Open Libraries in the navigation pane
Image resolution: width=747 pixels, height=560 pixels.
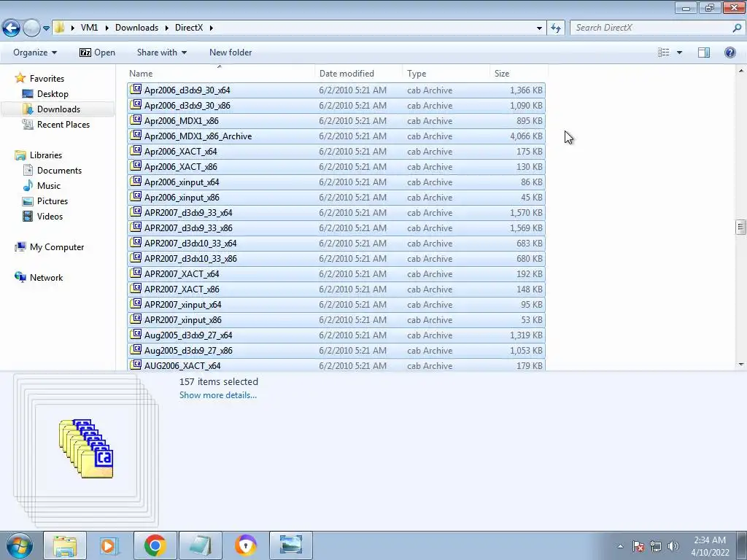46,155
